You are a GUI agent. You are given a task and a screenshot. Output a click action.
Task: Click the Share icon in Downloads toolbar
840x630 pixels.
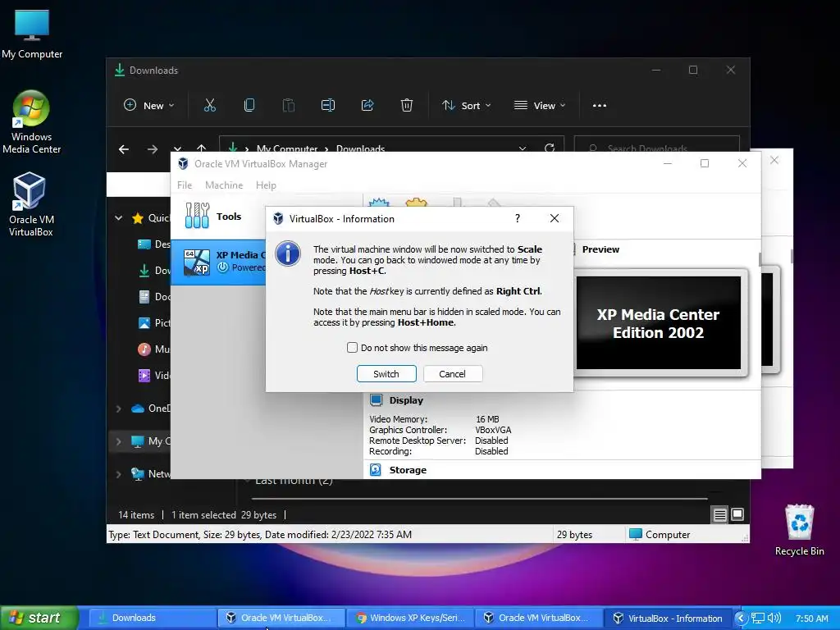coord(367,106)
